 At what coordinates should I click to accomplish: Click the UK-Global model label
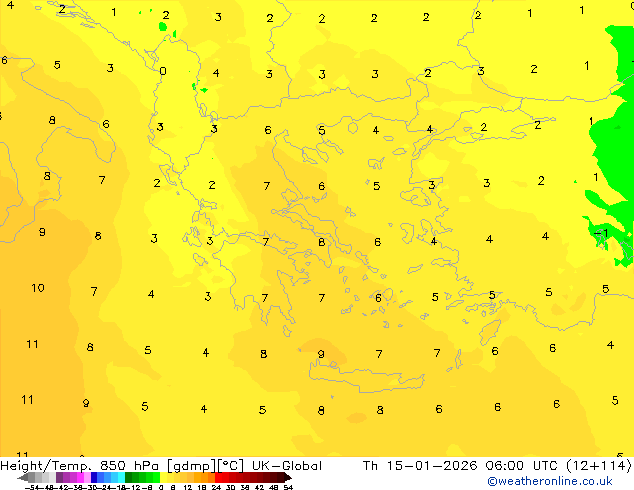coord(287,466)
